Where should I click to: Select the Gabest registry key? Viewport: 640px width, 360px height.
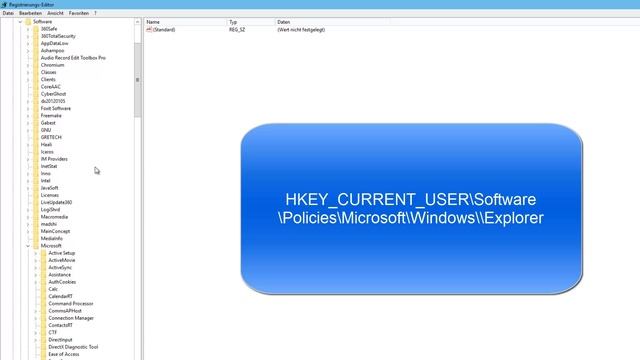coord(48,123)
